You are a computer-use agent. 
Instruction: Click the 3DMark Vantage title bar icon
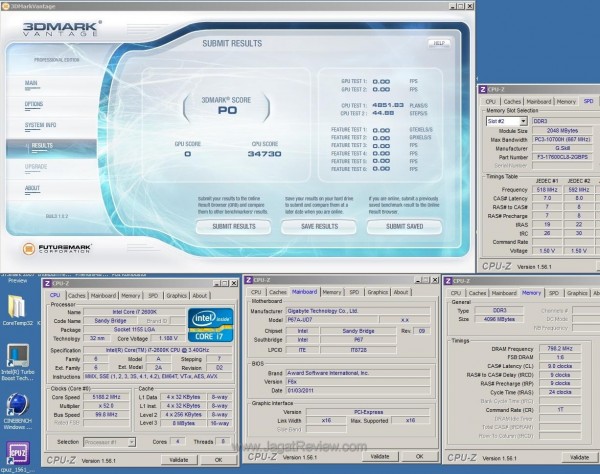(7, 6)
